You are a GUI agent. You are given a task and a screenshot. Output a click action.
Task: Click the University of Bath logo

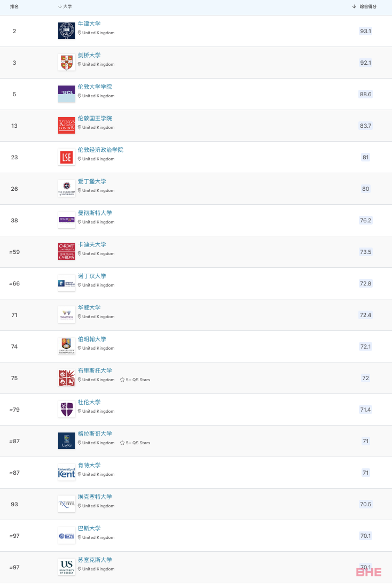click(67, 536)
